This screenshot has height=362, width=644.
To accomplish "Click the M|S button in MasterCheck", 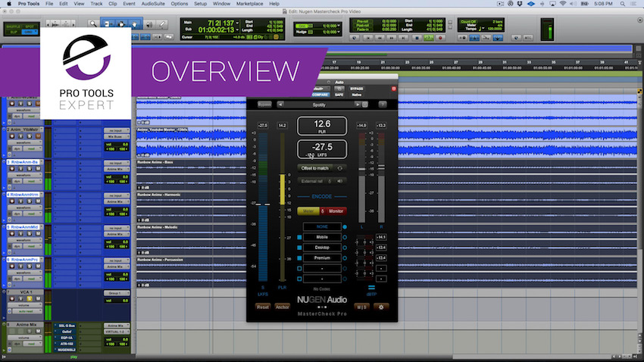I will tap(361, 307).
